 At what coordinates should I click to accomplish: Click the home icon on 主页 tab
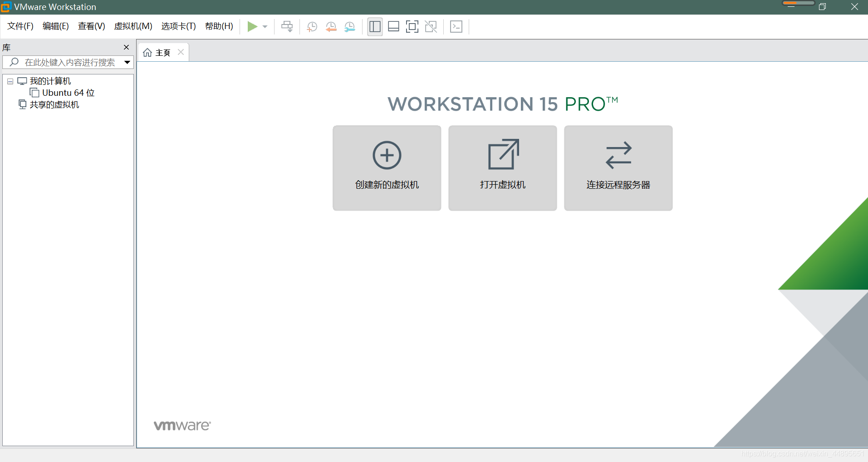[147, 53]
